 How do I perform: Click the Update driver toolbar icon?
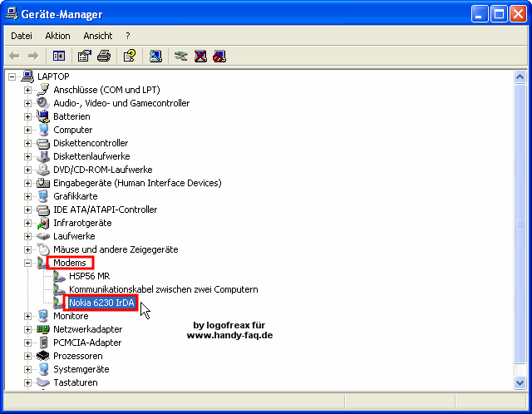(181, 56)
